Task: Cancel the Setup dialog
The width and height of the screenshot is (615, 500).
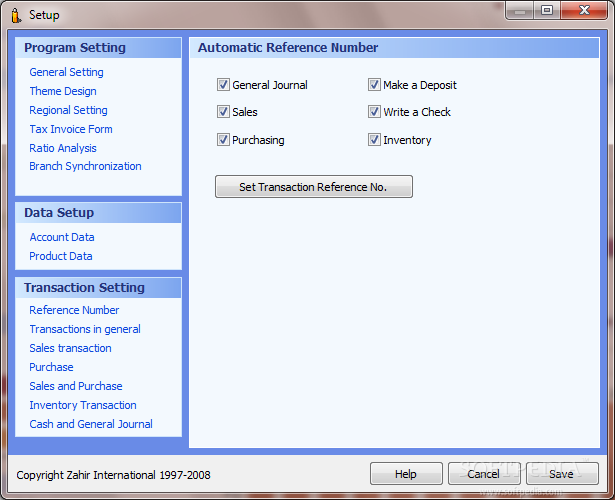Action: 484,474
